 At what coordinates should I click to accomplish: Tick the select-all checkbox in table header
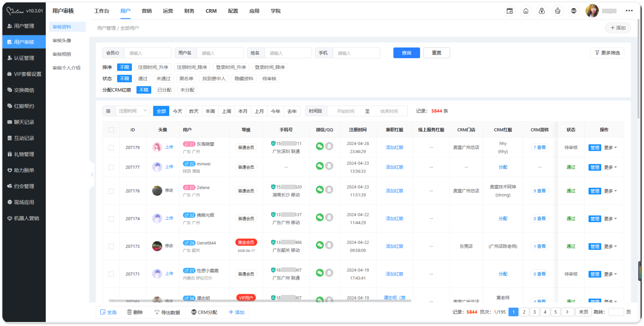click(x=111, y=130)
